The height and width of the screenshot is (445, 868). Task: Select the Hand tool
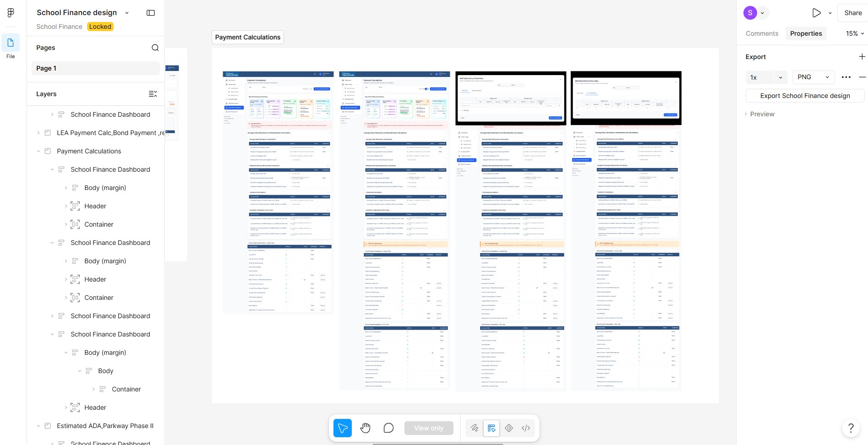pyautogui.click(x=365, y=428)
